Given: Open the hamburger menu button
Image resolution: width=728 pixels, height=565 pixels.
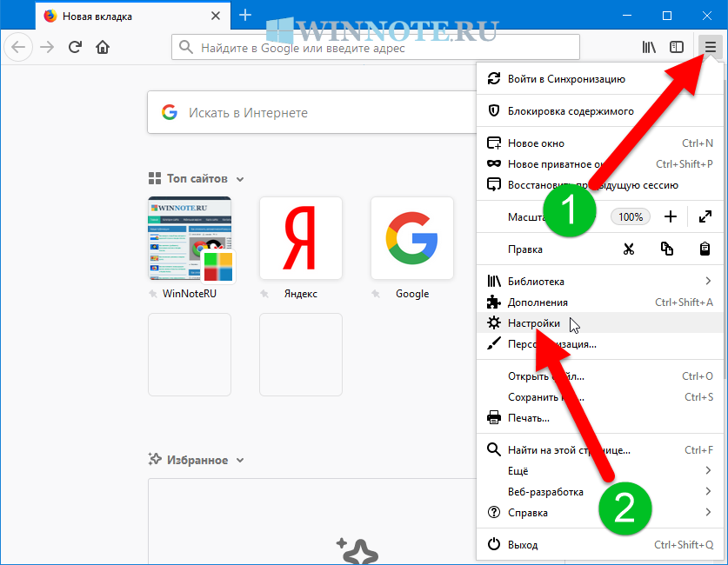Looking at the screenshot, I should (x=711, y=47).
